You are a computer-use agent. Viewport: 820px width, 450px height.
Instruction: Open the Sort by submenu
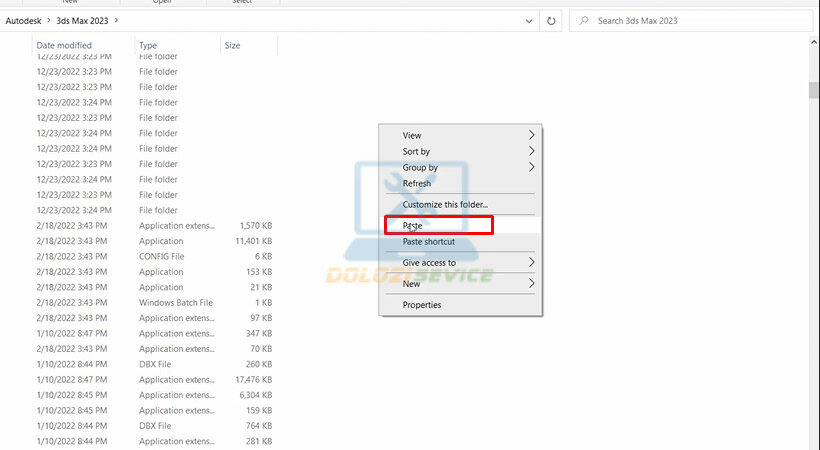(460, 151)
